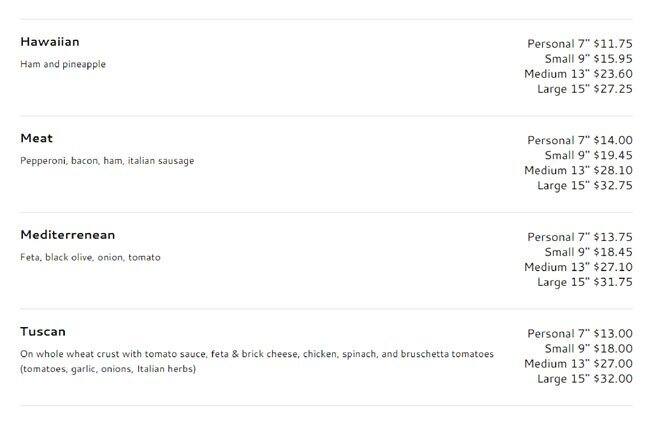Open the Mediterrenean pizza item
This screenshot has width=650, height=423.
click(x=68, y=235)
